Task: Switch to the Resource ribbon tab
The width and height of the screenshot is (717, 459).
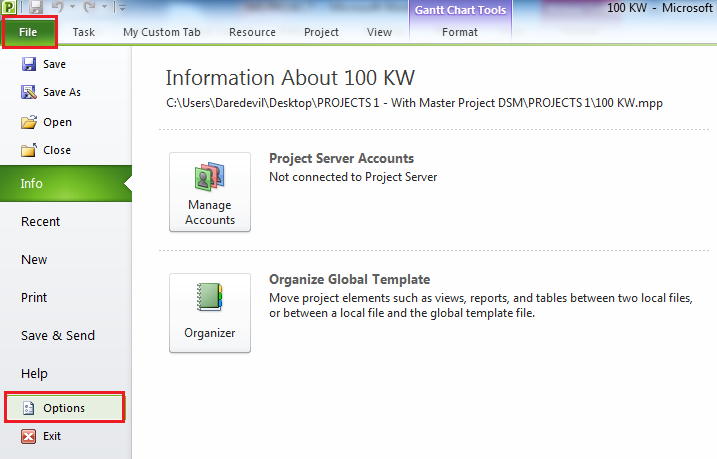Action: (x=252, y=32)
